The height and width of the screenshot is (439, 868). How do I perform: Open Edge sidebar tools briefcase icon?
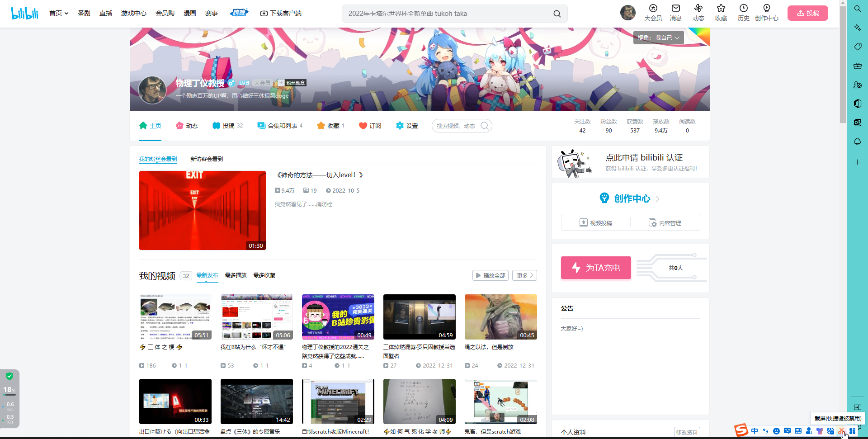857,66
